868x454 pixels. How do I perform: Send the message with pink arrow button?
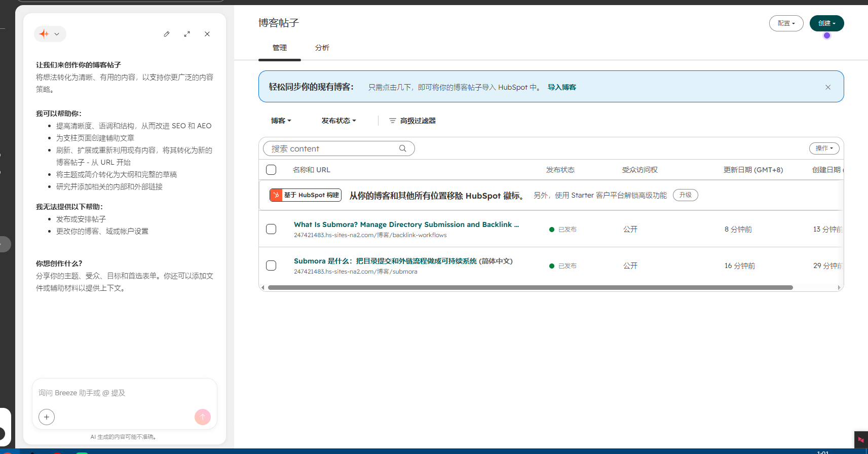pos(203,417)
